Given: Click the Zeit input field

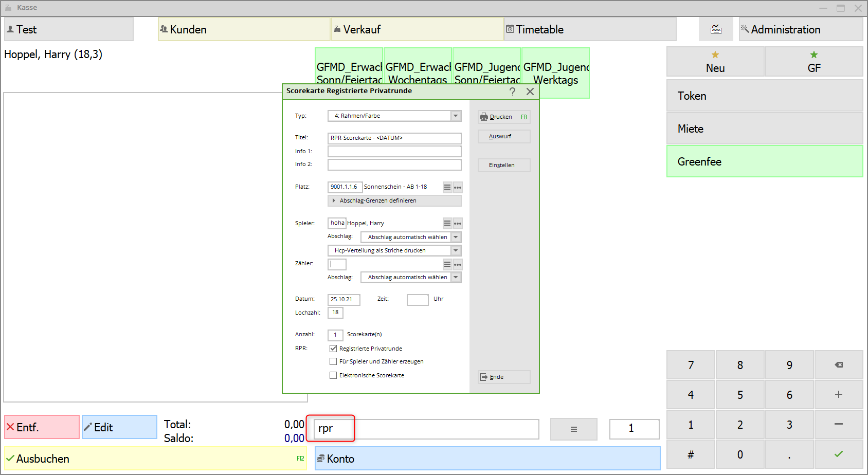Looking at the screenshot, I should pos(417,300).
